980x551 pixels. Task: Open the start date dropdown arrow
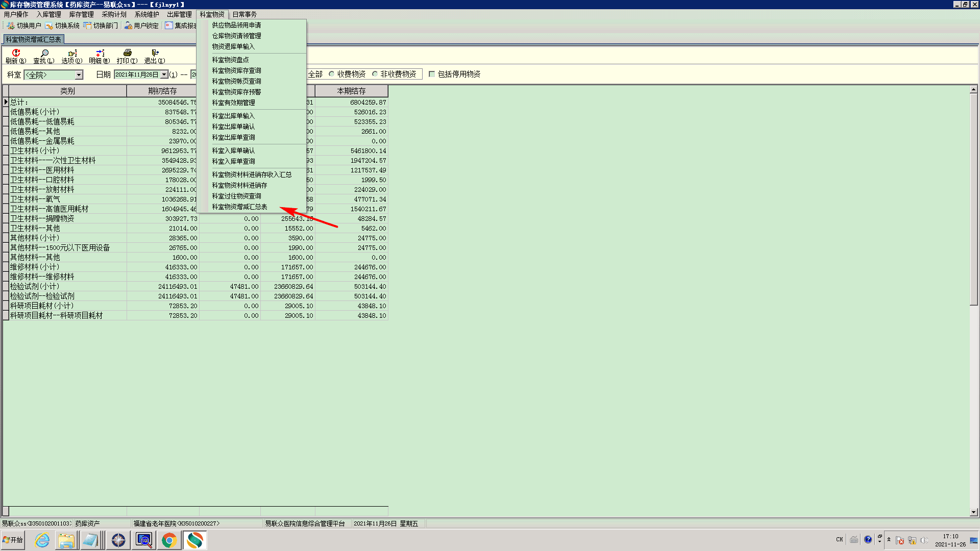tap(164, 74)
